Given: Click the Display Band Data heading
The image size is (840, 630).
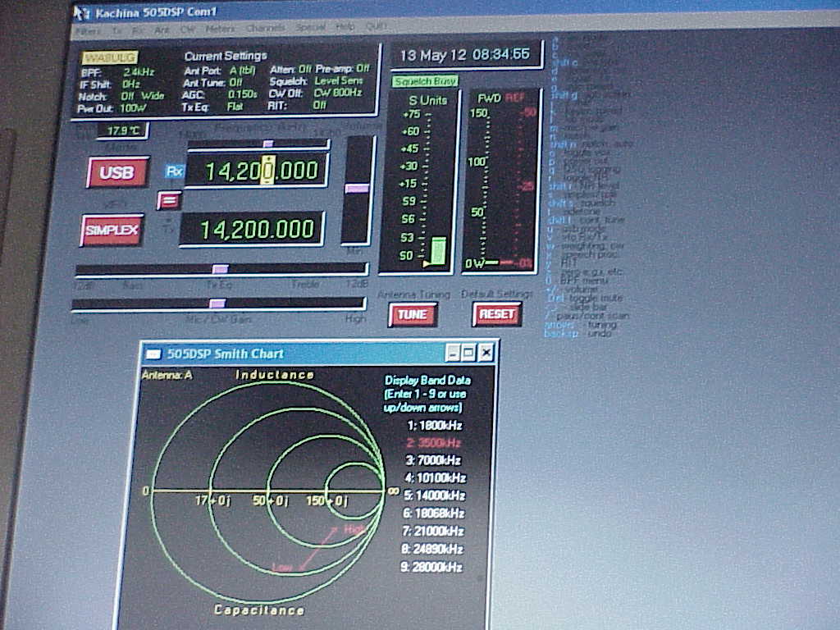Looking at the screenshot, I should [x=427, y=381].
